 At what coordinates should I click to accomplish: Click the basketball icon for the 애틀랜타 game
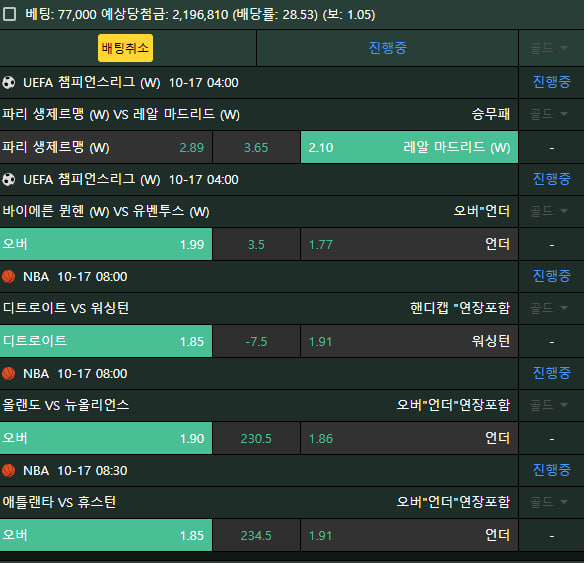(9, 471)
